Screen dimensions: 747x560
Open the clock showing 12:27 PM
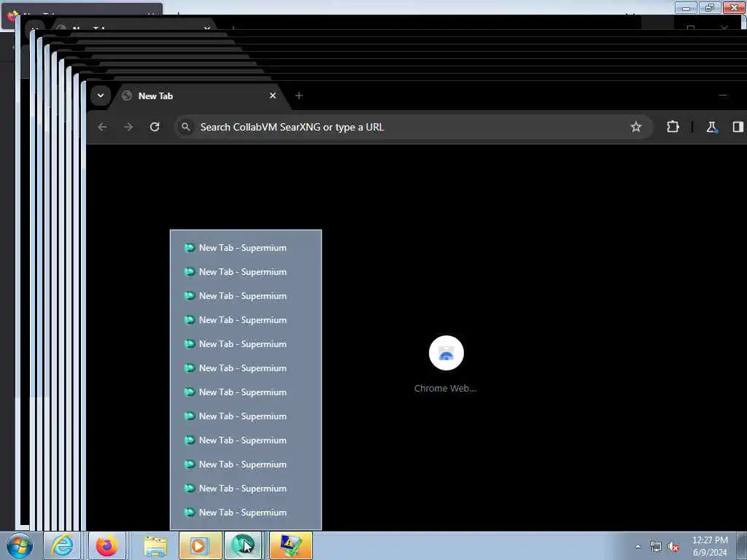click(x=709, y=546)
